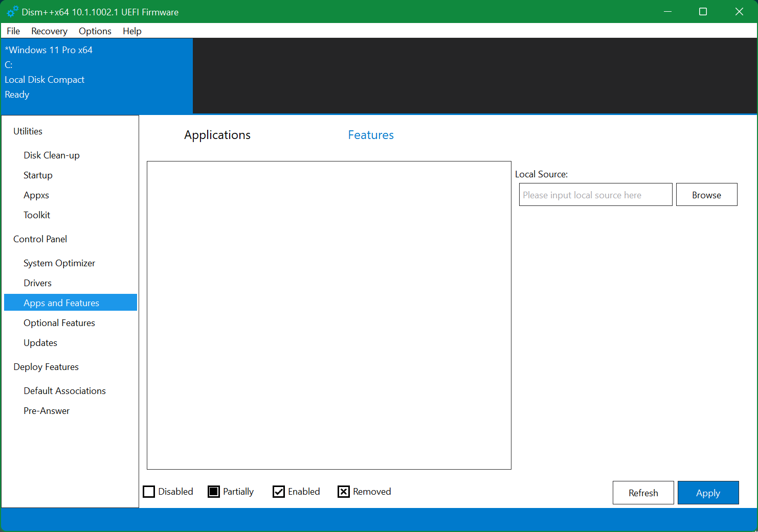Click the Utilities section header
Screen dimensions: 758x532
pyautogui.click(x=28, y=131)
